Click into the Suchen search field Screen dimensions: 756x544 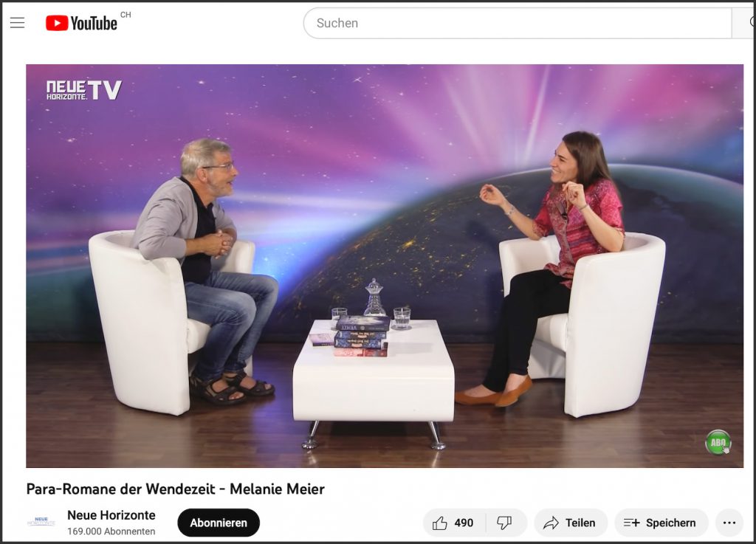coord(518,23)
